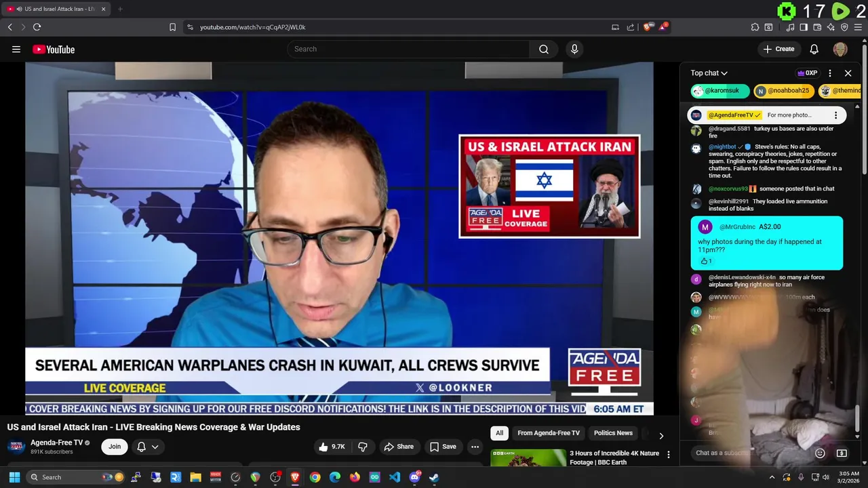Open Super Chat purchase icon in chat

[x=842, y=453]
